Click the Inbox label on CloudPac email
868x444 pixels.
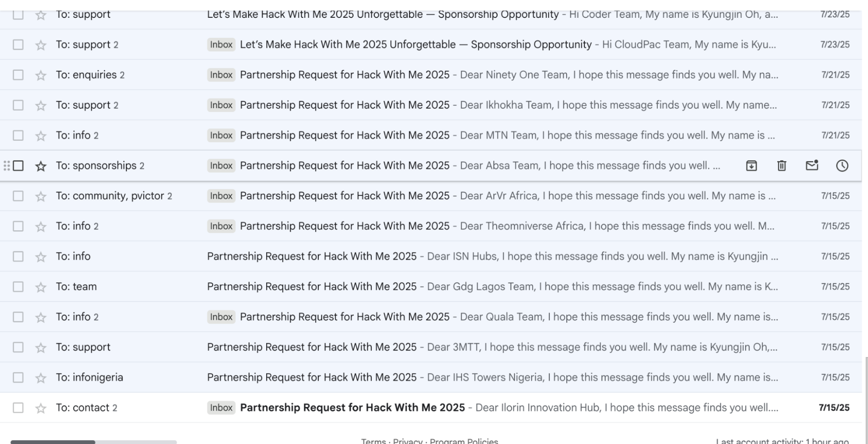click(221, 44)
